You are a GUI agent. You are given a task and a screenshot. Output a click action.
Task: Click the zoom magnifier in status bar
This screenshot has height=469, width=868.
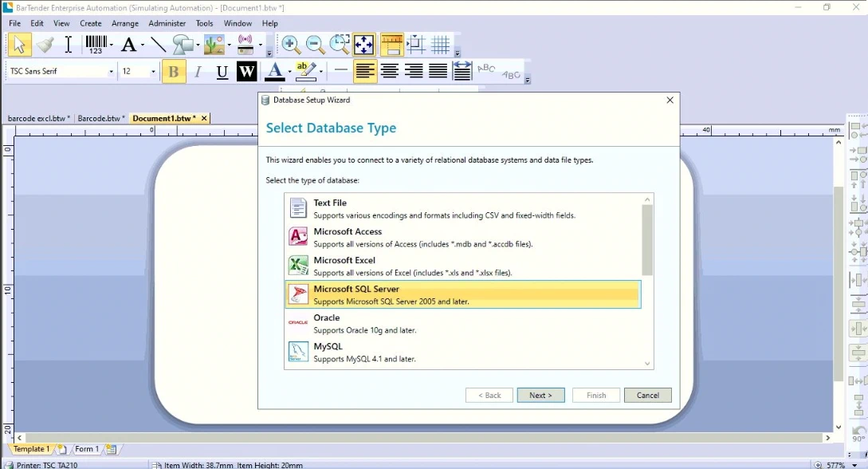[818, 465]
